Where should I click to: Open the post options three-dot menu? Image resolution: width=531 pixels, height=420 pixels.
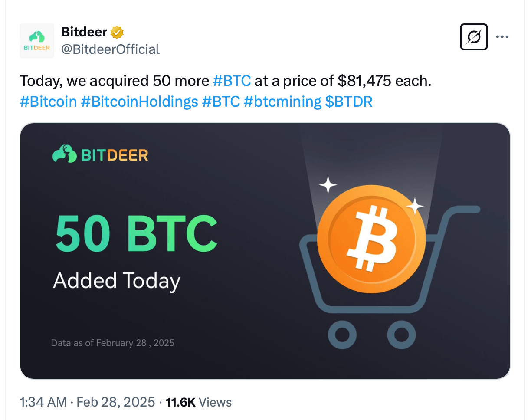click(x=502, y=37)
